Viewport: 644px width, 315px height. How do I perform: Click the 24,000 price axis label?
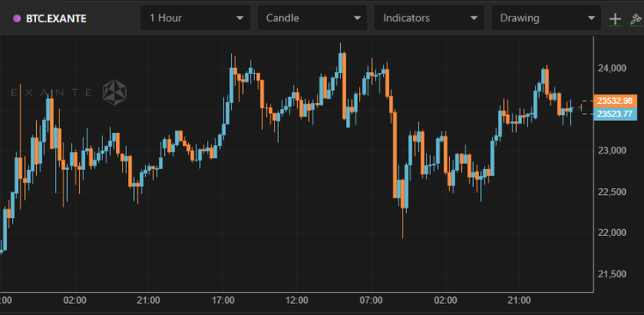(612, 68)
